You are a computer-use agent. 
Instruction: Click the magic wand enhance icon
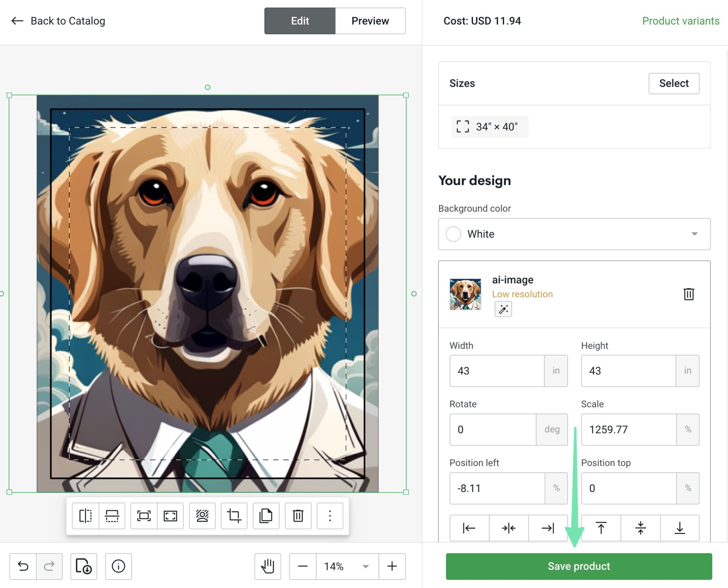[503, 309]
